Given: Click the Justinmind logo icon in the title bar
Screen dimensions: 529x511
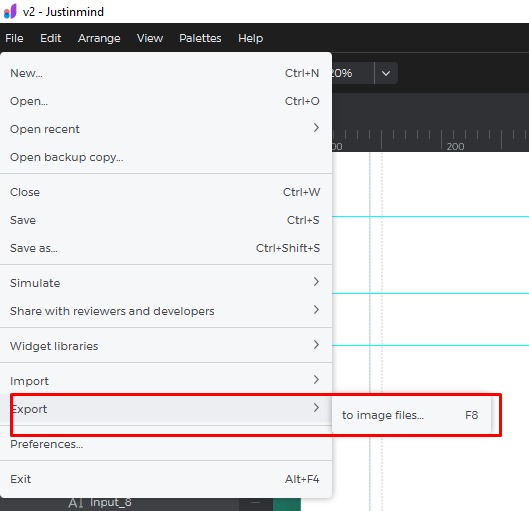Looking at the screenshot, I should 10,11.
